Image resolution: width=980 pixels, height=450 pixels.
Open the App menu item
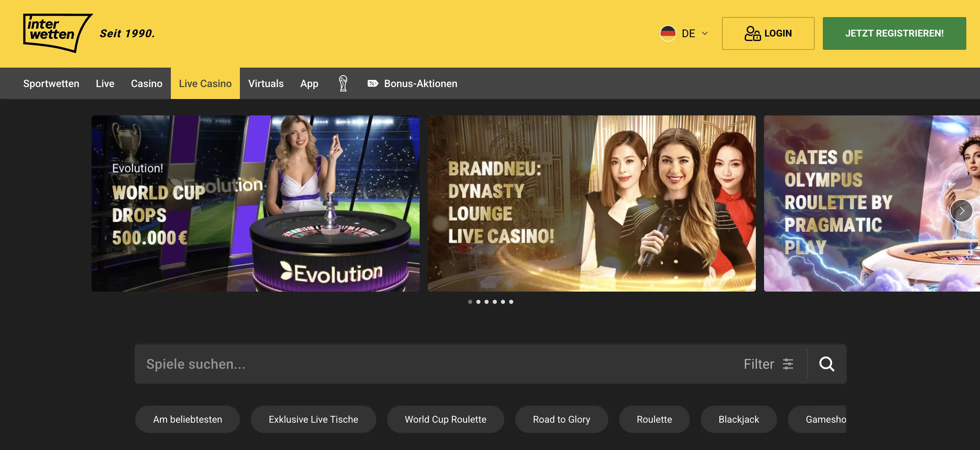click(x=309, y=84)
